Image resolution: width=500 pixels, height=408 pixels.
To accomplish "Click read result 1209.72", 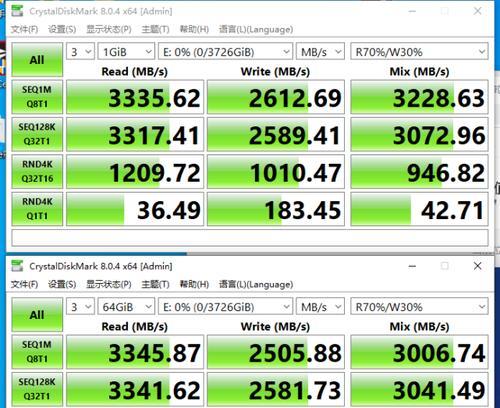I will (x=135, y=172).
